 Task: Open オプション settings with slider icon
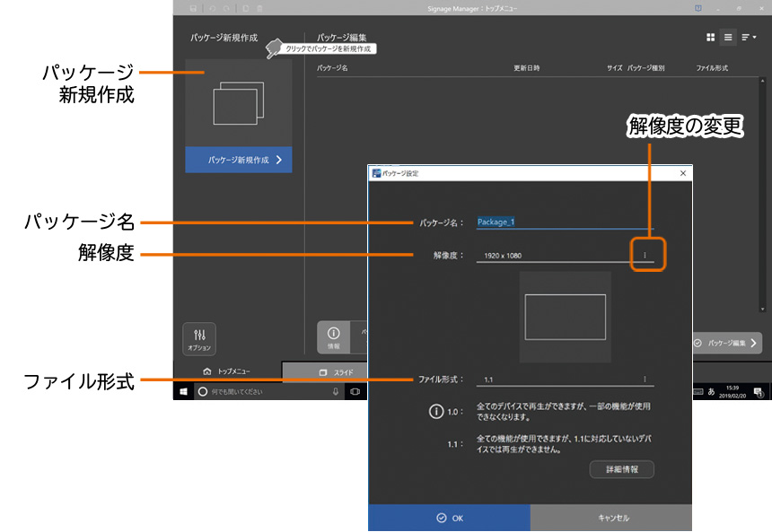pyautogui.click(x=199, y=338)
